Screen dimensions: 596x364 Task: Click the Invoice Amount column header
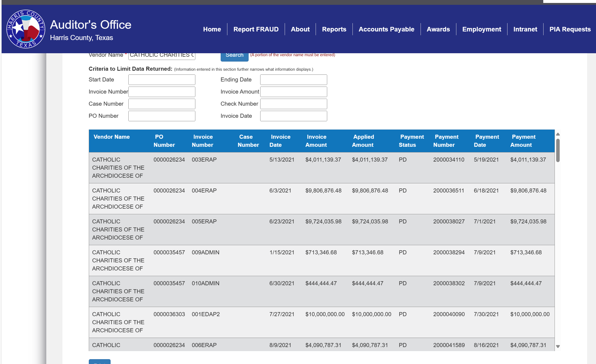[x=316, y=141]
